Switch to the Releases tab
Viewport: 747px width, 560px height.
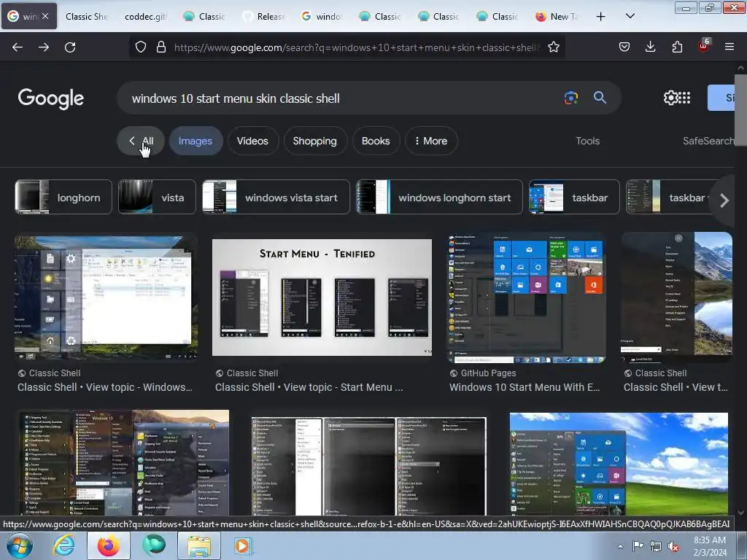[x=263, y=17]
